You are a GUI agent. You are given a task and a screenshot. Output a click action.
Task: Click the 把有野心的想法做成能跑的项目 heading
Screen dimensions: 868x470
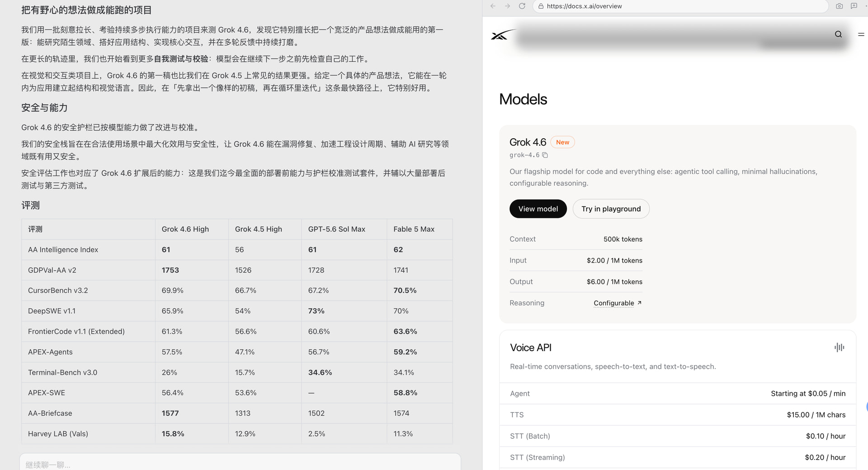coord(86,10)
